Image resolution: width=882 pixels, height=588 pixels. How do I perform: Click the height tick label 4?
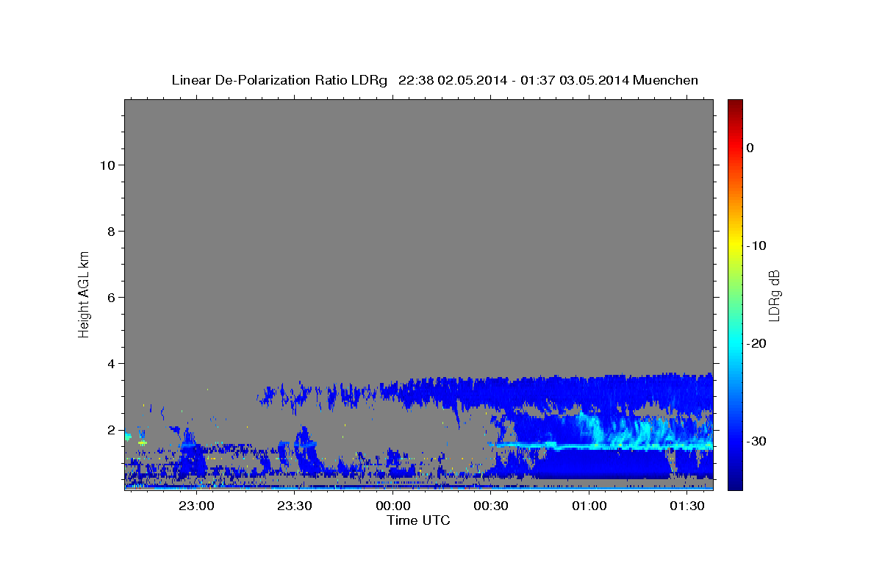pos(111,364)
